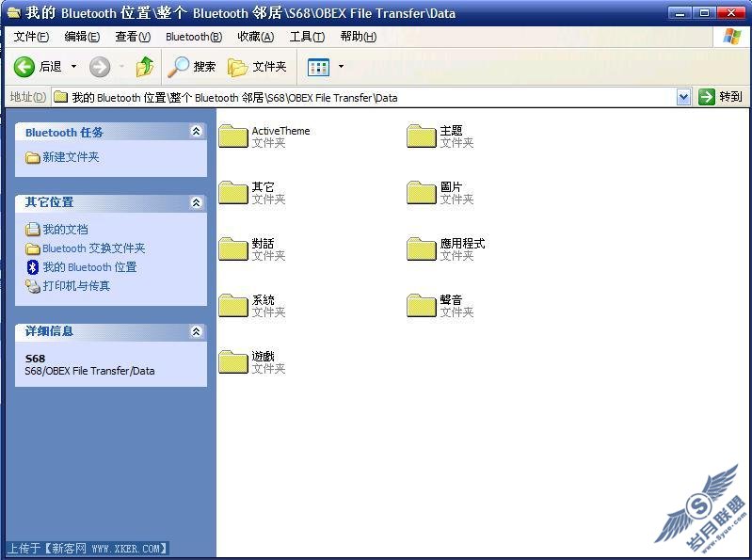752x560 pixels.
Task: Click the address path input field
Action: click(363, 97)
